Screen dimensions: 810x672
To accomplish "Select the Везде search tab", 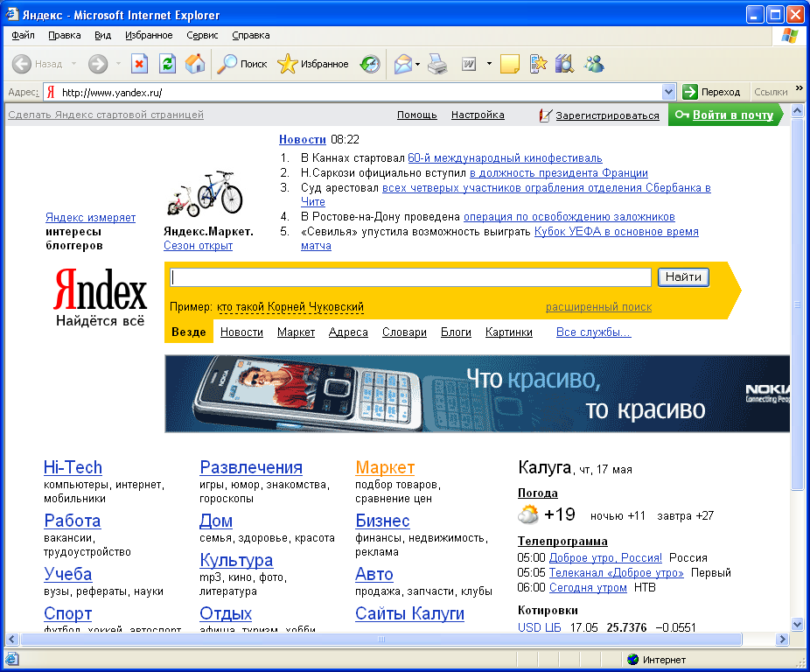I will point(189,332).
